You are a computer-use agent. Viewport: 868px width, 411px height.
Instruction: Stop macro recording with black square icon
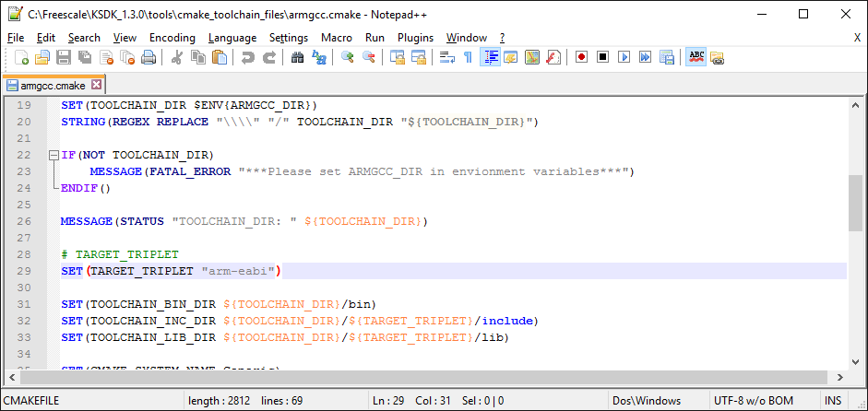[x=603, y=57]
